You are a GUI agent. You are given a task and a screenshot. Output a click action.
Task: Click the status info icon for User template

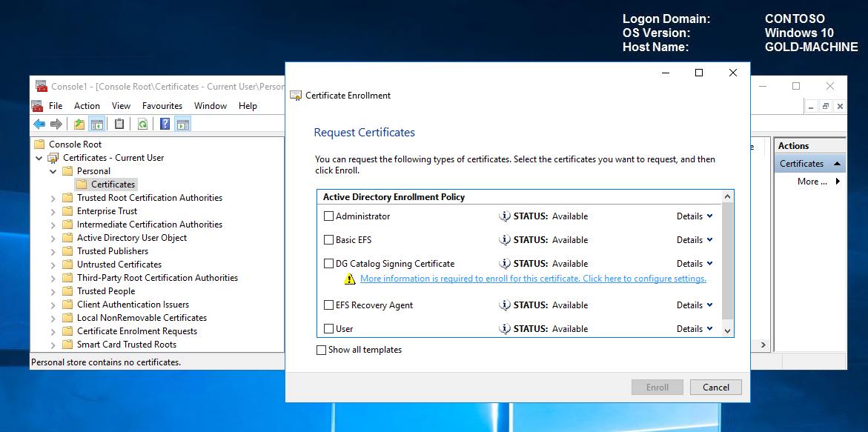click(x=504, y=328)
